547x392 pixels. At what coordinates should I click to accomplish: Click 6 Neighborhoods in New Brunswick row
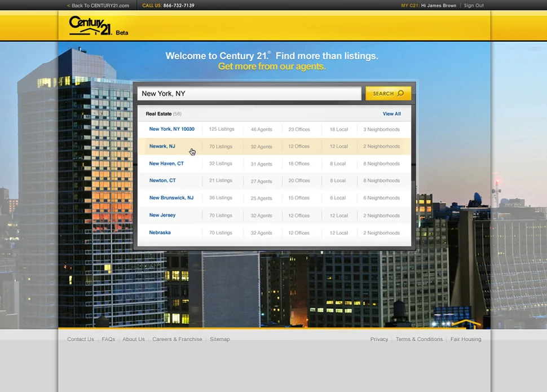pyautogui.click(x=381, y=198)
